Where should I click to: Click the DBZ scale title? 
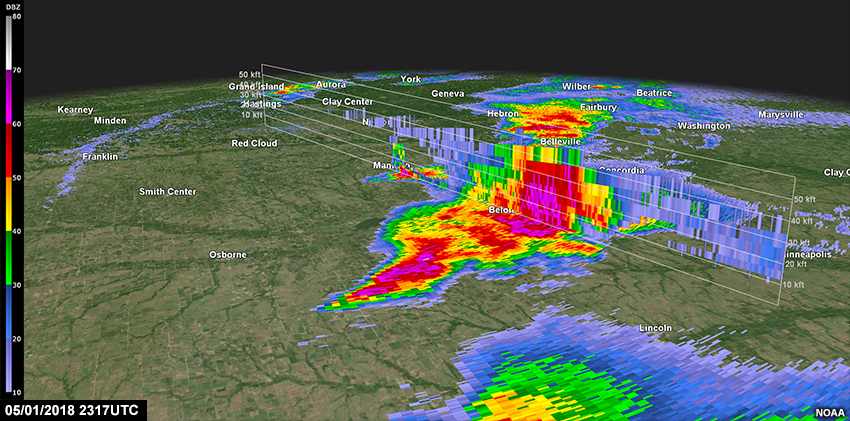(x=11, y=5)
